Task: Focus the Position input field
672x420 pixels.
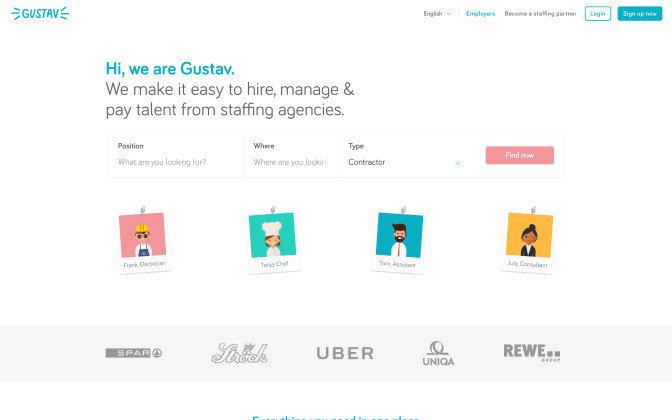Action: pyautogui.click(x=176, y=162)
